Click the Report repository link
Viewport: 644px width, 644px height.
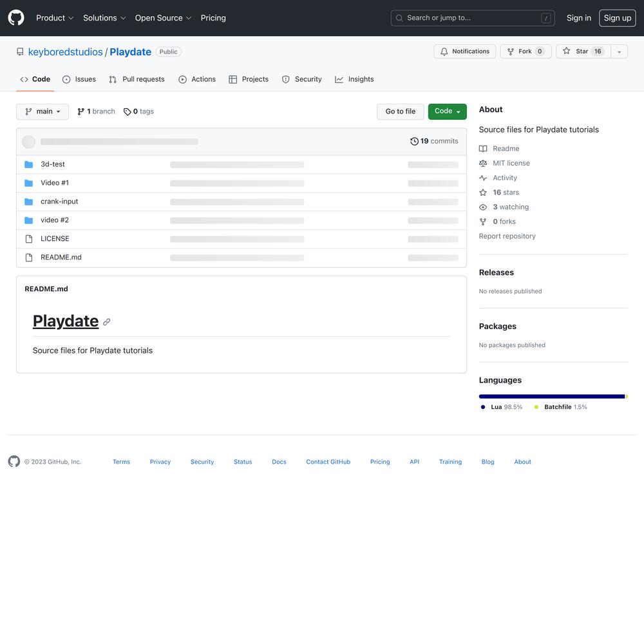[507, 236]
